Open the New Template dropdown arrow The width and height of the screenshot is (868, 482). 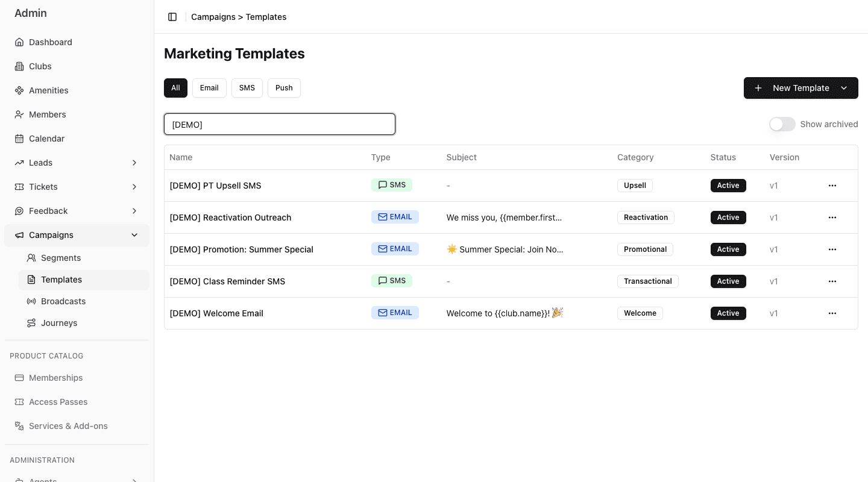pyautogui.click(x=844, y=88)
